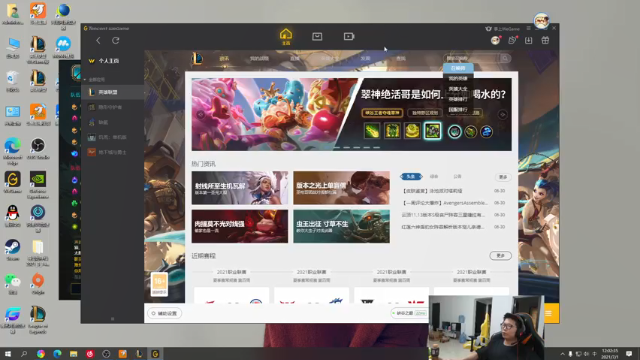Show the previous banner slide
This screenshot has height=360, width=640.
pyautogui.click(x=200, y=115)
